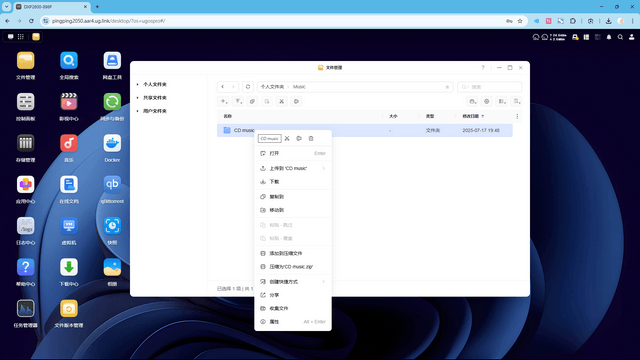
Task: Expand the 创建快捷方式 submenu
Action: tap(293, 282)
